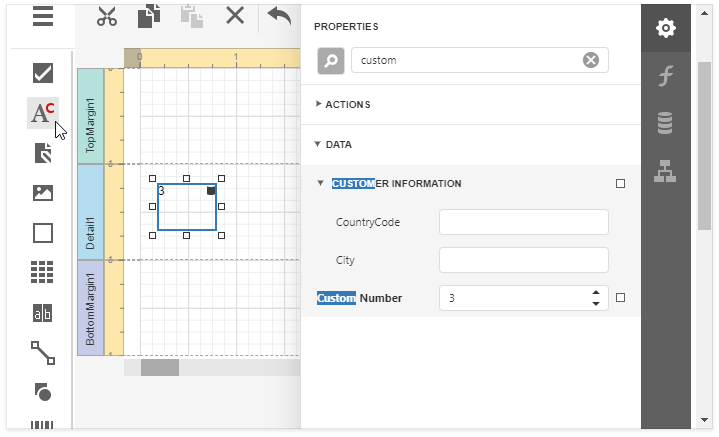
Task: Select the Rich Text control in toolbox
Action: point(43,153)
